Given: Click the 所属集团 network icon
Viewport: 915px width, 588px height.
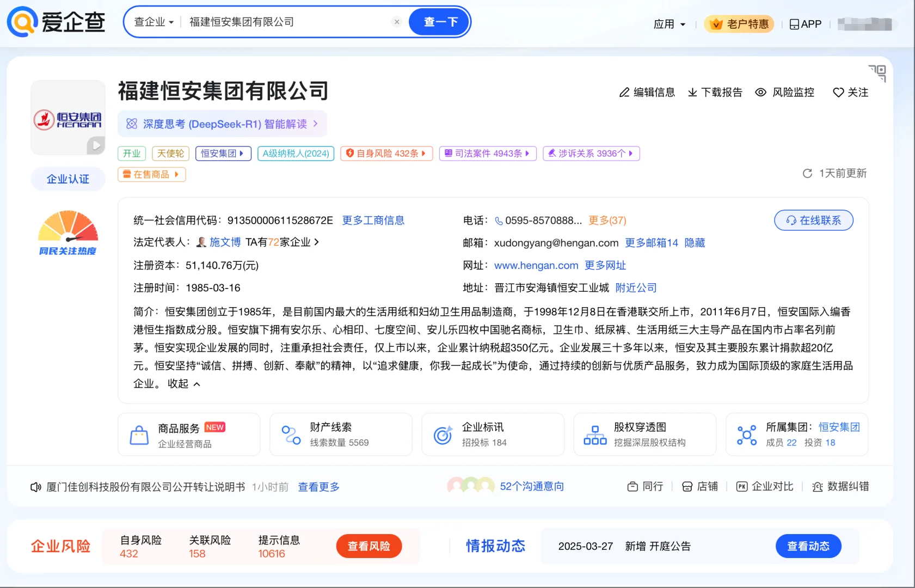Looking at the screenshot, I should (x=746, y=435).
